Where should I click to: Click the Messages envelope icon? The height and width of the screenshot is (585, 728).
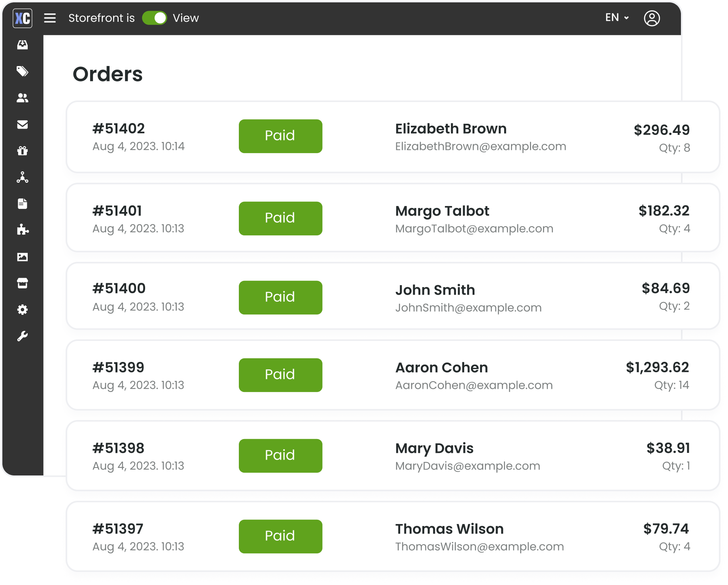23,125
